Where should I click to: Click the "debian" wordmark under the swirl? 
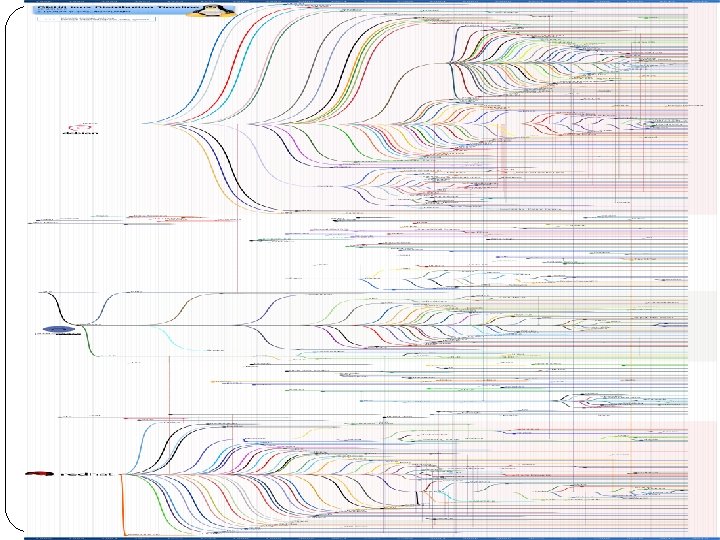80,133
